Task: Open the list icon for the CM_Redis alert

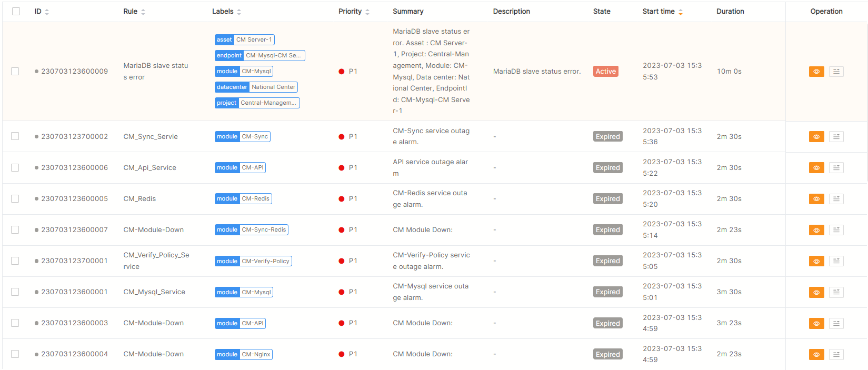Action: (x=836, y=199)
